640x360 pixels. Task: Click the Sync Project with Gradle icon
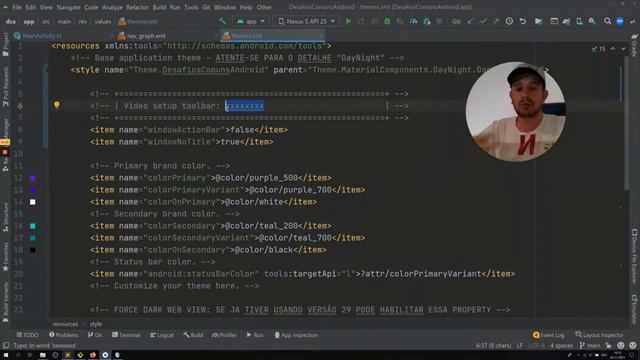point(566,21)
